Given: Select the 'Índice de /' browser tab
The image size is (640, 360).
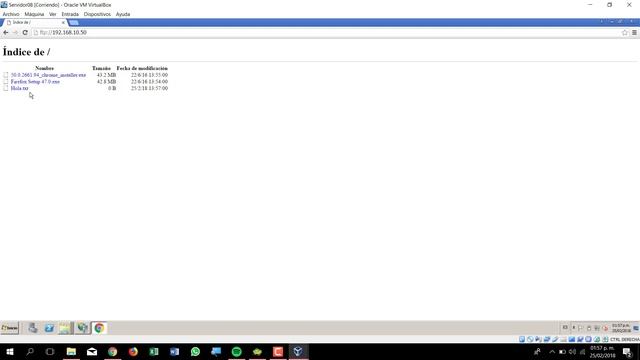Looking at the screenshot, I should point(35,22).
